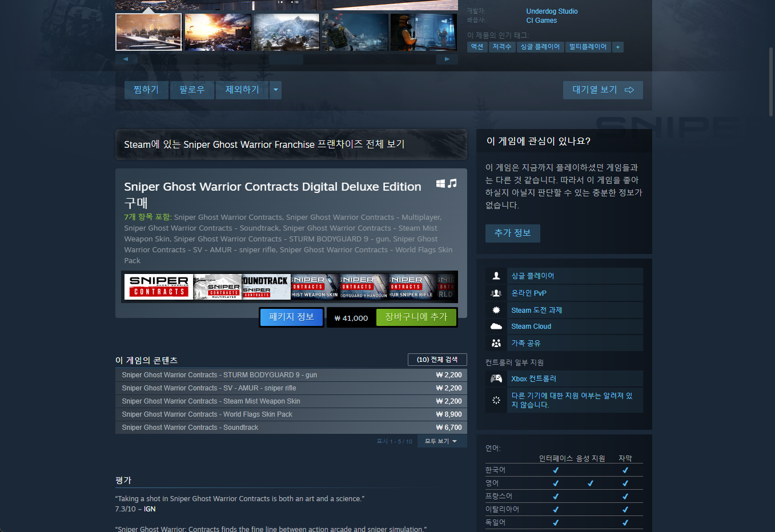The image size is (775, 532).
Task: Open SV - AMUR - sniper rifle DLC row
Action: pyautogui.click(x=291, y=388)
